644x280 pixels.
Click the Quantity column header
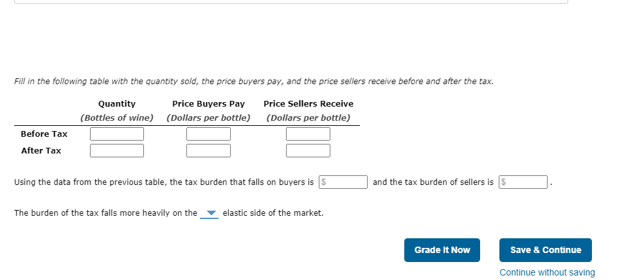pos(116,104)
